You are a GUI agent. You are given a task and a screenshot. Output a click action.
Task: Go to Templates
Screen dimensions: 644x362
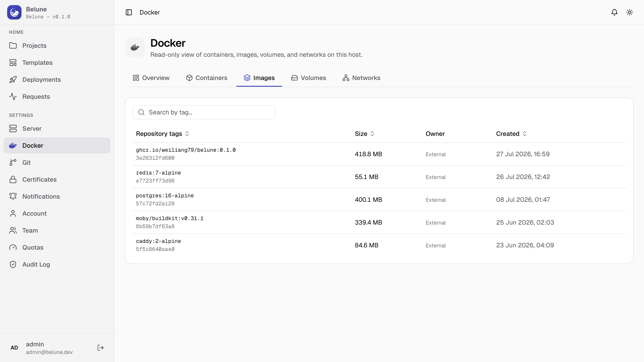click(x=57, y=63)
